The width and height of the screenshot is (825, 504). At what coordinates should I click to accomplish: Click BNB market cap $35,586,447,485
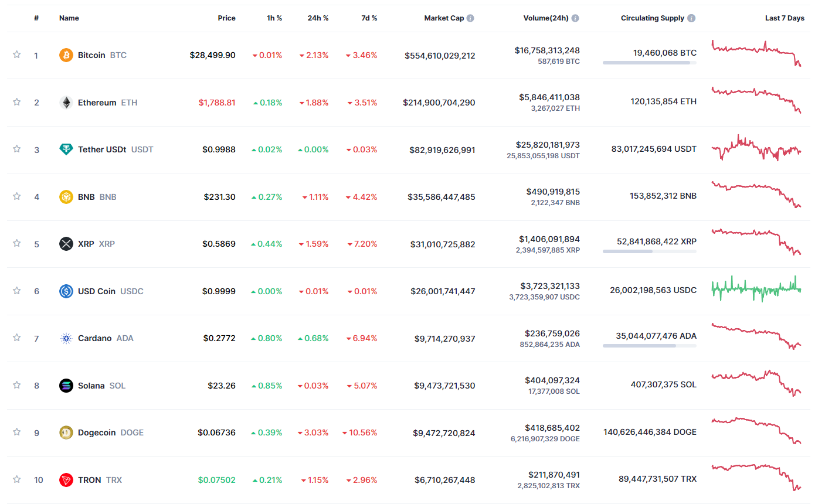(x=442, y=197)
